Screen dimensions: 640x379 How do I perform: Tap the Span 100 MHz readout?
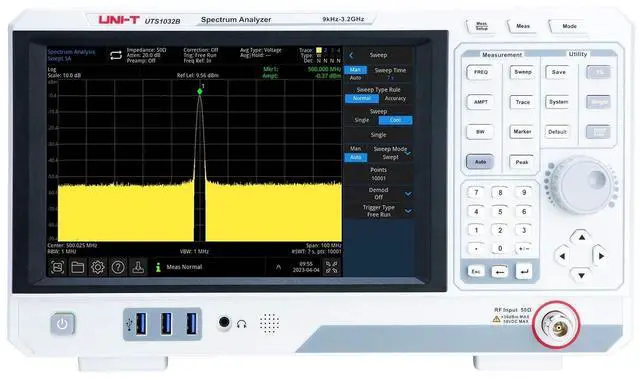point(324,246)
